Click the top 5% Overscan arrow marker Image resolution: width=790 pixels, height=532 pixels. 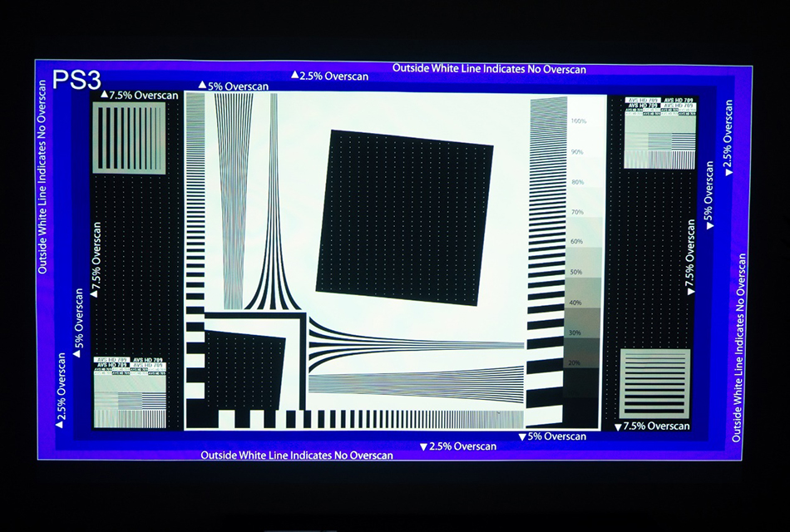tap(202, 86)
